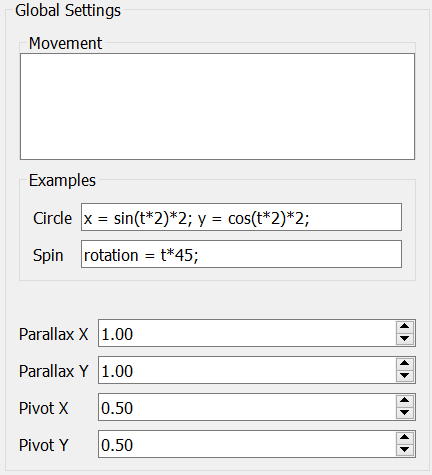Focus the Pivot Y value field
The image size is (432, 475).
[247, 444]
